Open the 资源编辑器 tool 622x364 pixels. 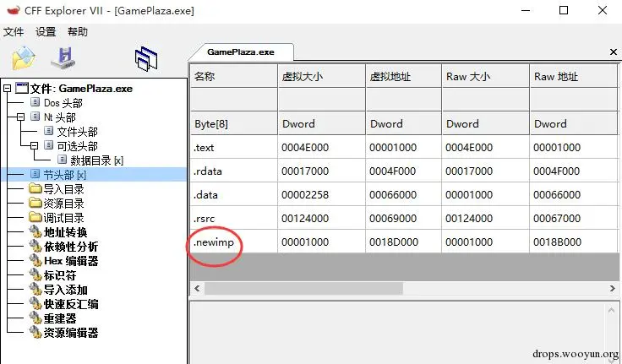tap(71, 333)
